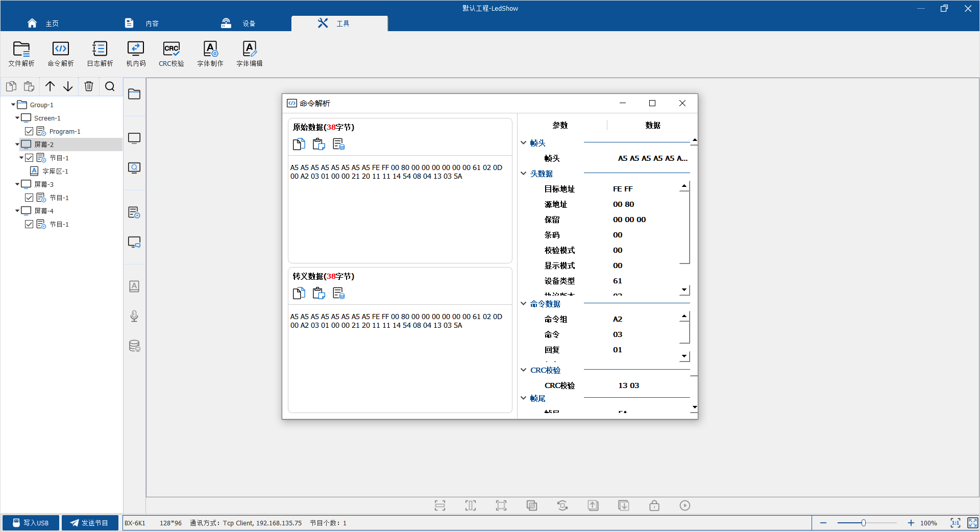Screen dimensions: 980x532
Task: Collapse the 屏幕-3 tree node
Action: (x=17, y=184)
